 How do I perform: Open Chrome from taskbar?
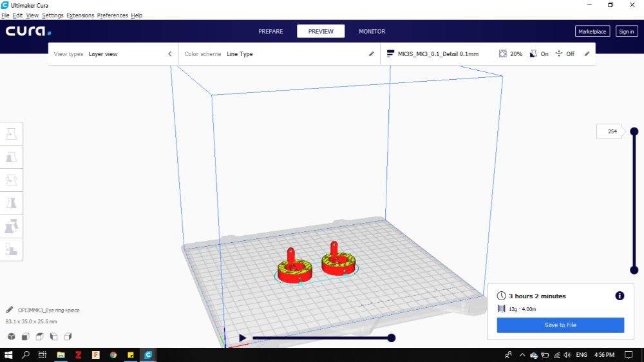click(113, 355)
